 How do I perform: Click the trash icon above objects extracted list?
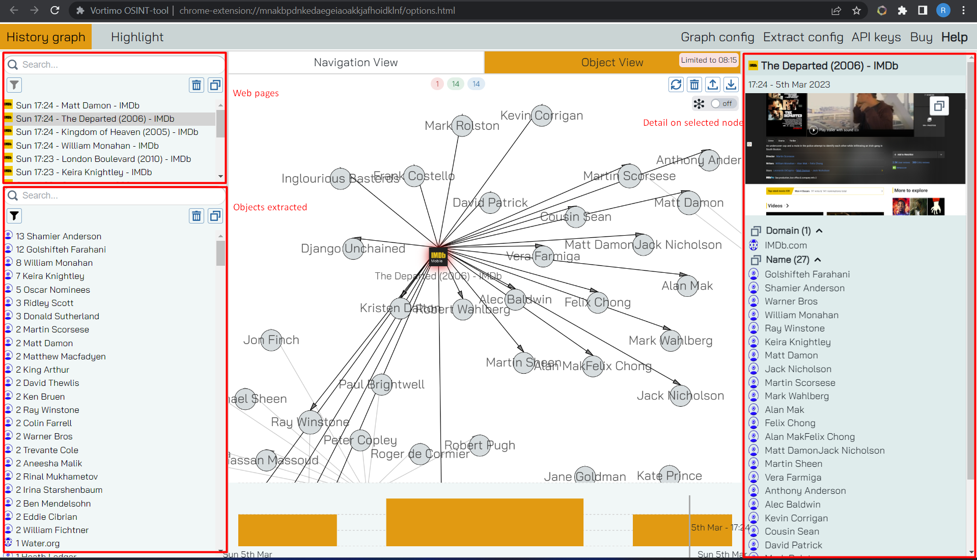(x=197, y=216)
